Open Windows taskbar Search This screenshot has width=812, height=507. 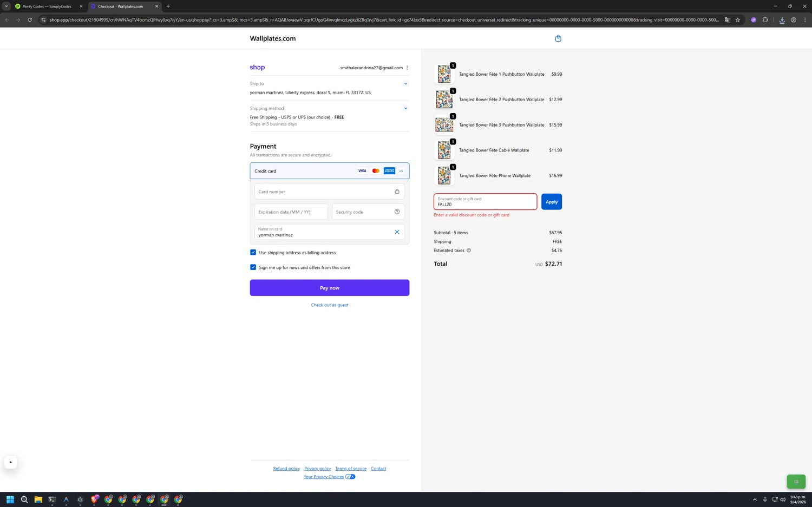point(24,499)
